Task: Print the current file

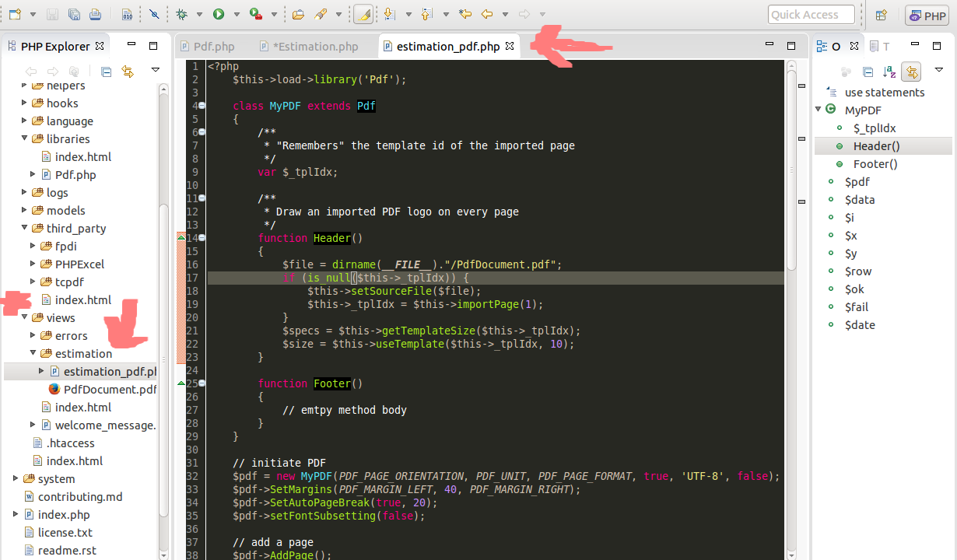Action: point(94,14)
